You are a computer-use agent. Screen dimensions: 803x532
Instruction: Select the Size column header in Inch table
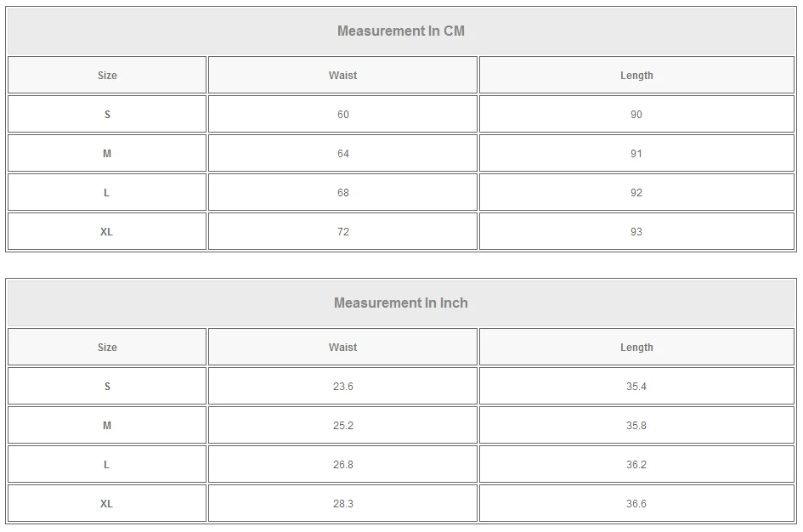(107, 348)
